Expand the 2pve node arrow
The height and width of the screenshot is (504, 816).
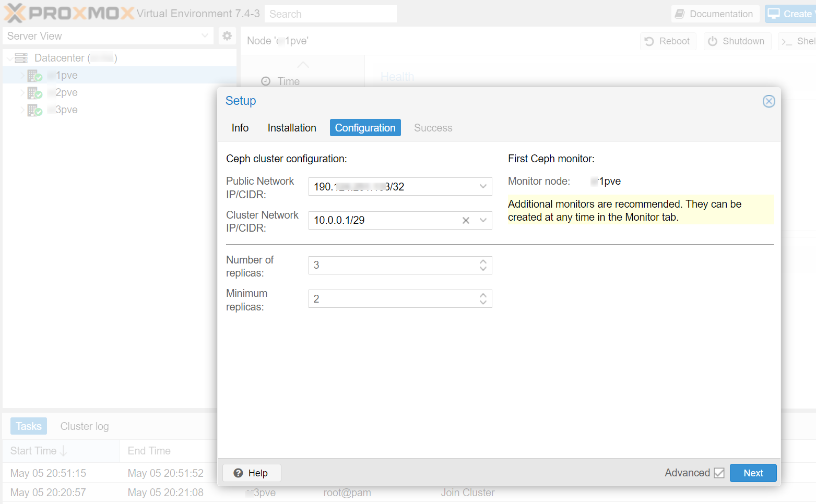click(22, 93)
